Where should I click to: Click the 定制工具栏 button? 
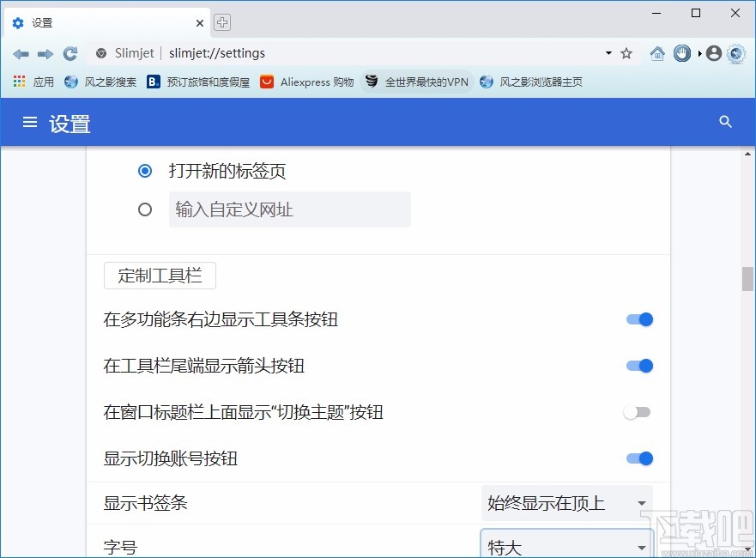pos(160,276)
